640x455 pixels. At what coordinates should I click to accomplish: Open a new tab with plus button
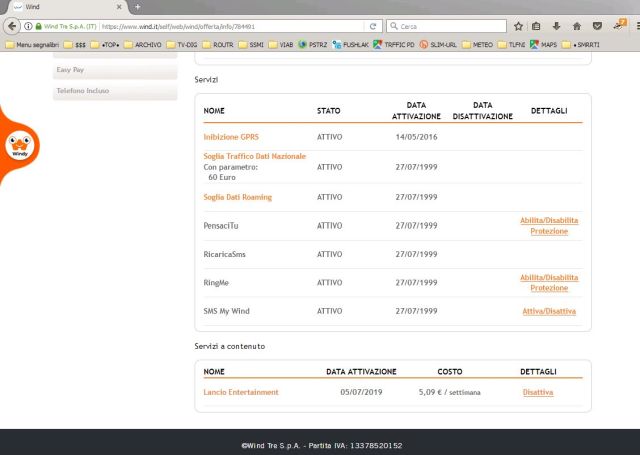(x=138, y=7)
